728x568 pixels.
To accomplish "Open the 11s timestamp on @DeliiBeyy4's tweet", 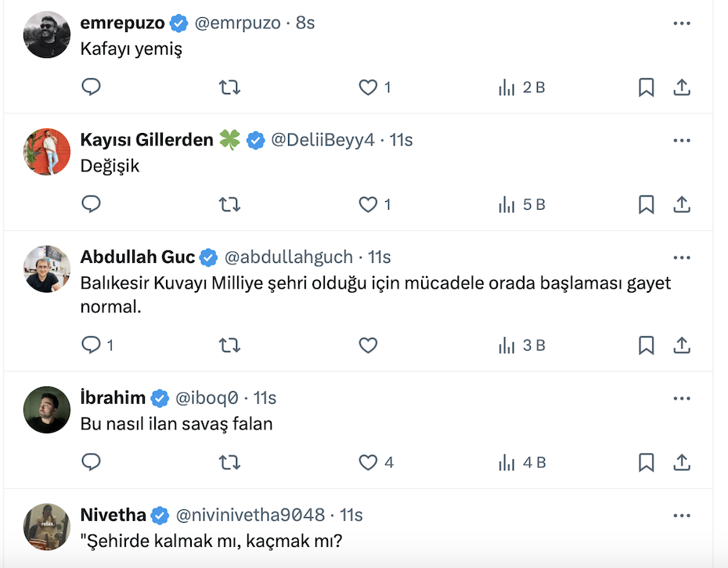I will coord(401,140).
